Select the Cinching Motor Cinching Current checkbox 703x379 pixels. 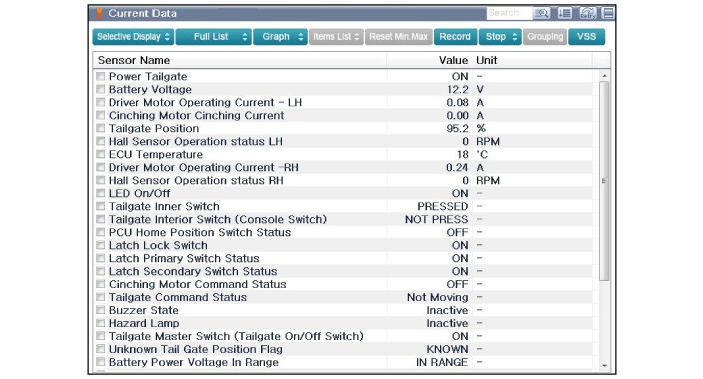(100, 115)
